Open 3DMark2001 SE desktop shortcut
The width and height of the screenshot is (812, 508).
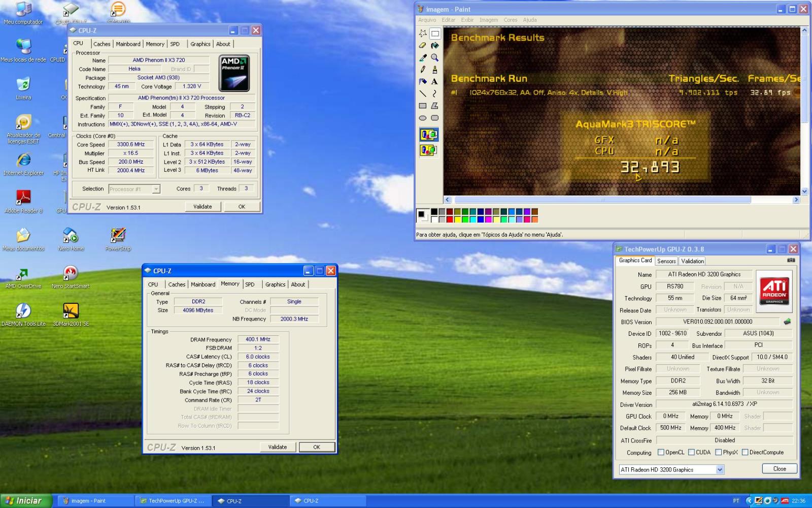coord(71,314)
